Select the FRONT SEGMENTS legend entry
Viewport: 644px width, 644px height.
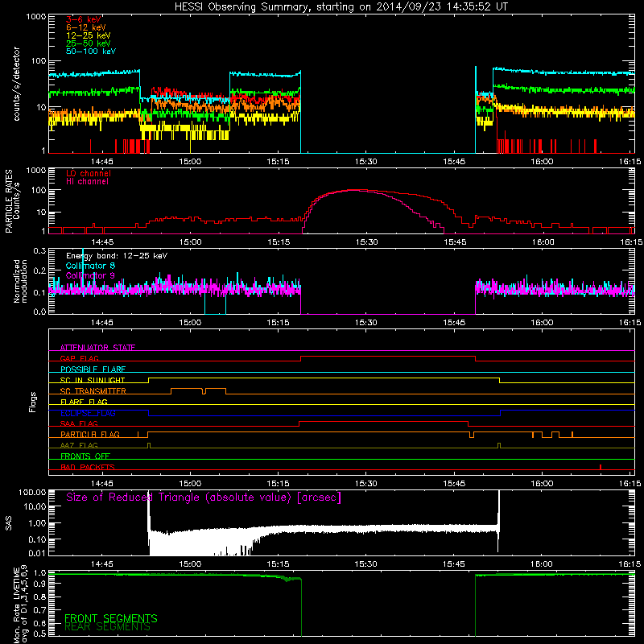tap(111, 618)
